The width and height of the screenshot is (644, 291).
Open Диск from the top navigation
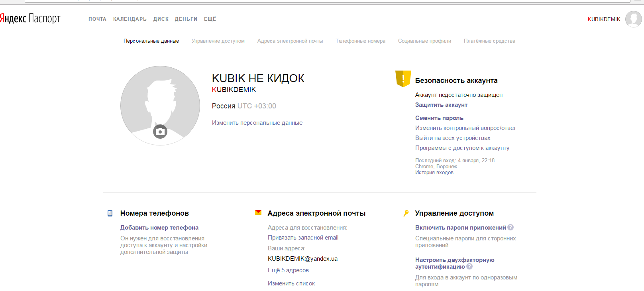(x=161, y=19)
